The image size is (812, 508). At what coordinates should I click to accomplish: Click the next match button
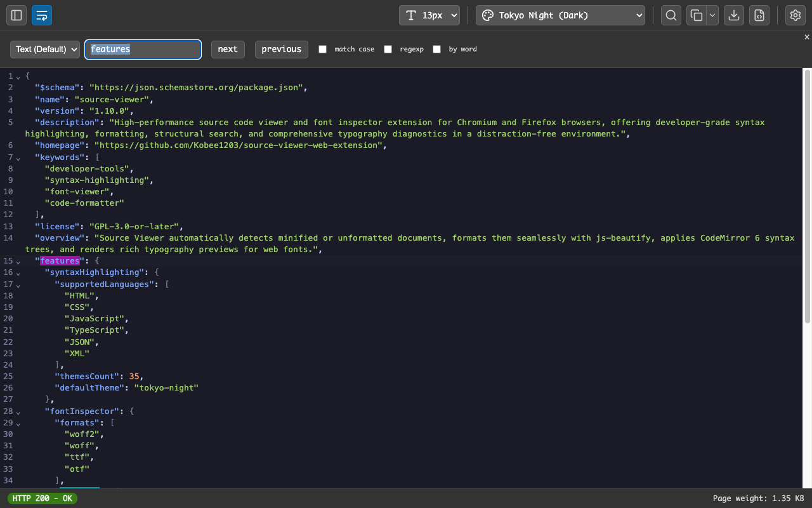228,49
